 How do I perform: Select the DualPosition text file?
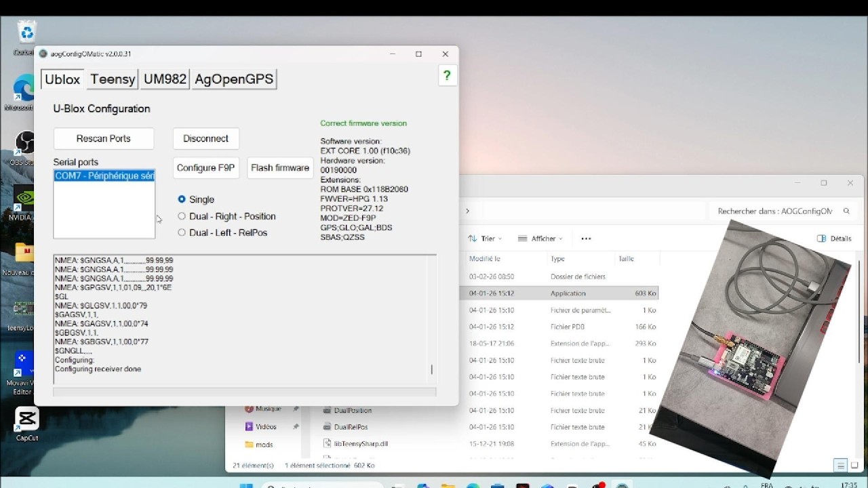[x=353, y=410]
